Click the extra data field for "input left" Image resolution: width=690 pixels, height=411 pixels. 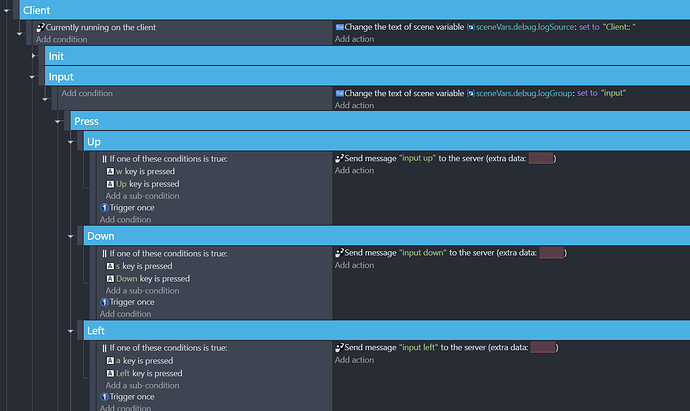coord(543,348)
